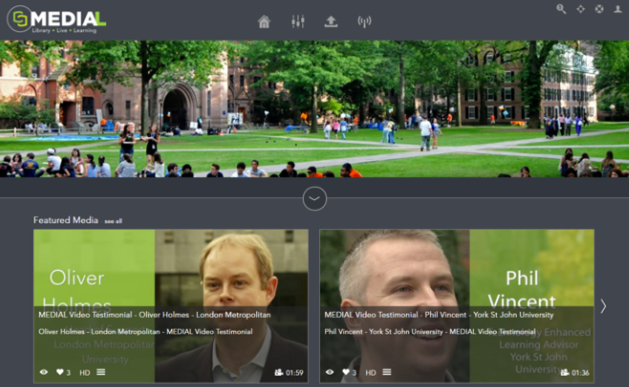Like the Oliver Holmes video with heart icon

60,372
